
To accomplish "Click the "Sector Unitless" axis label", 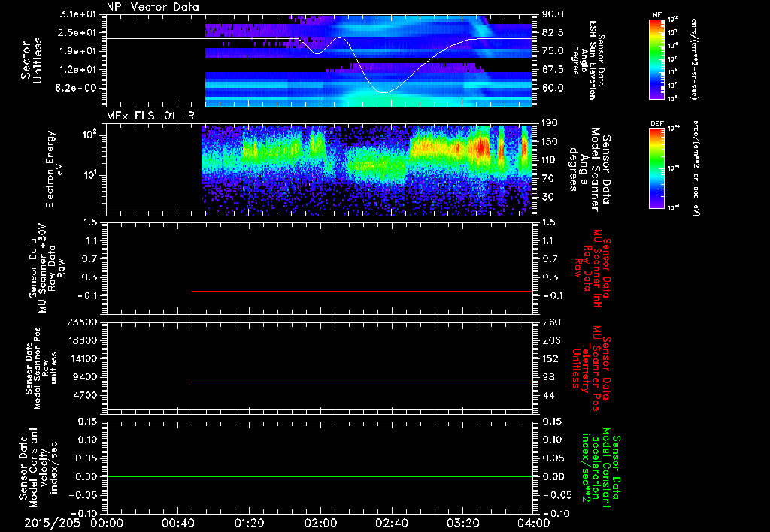I will (x=32, y=60).
